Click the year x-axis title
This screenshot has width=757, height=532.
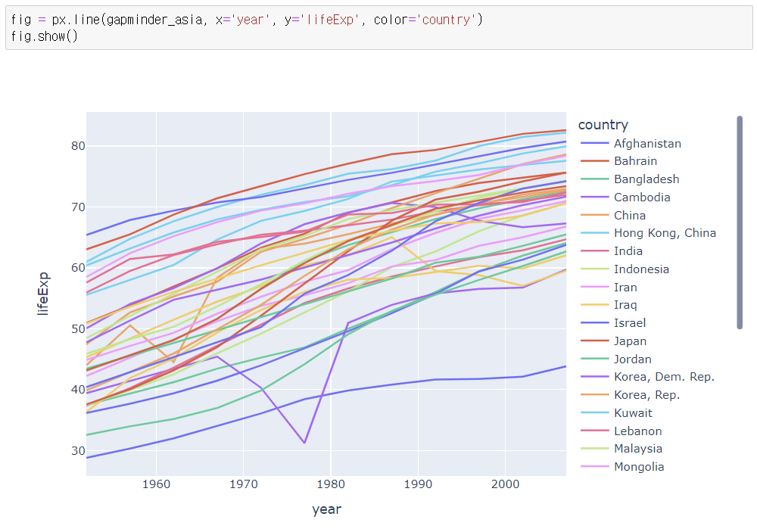pos(326,509)
